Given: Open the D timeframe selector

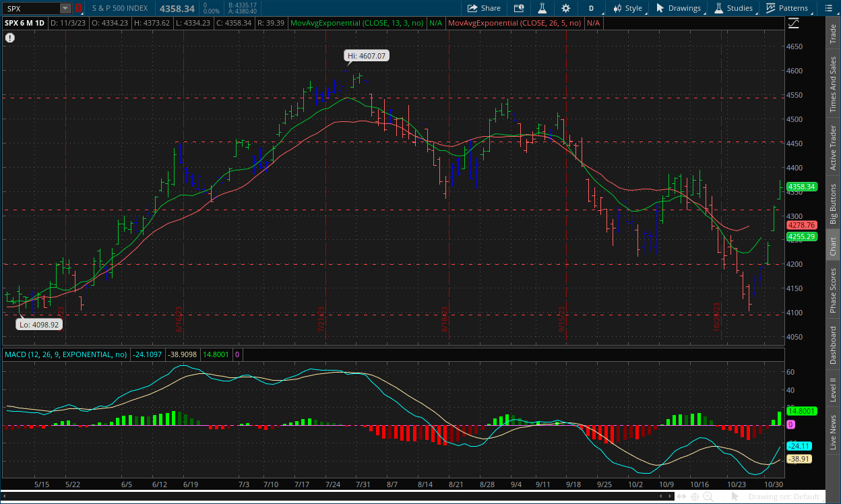Looking at the screenshot, I should click(x=591, y=8).
